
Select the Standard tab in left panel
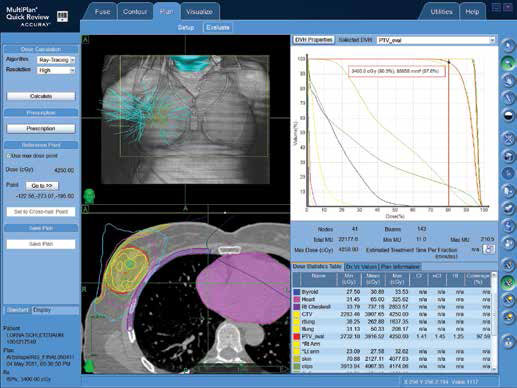pyautogui.click(x=17, y=310)
